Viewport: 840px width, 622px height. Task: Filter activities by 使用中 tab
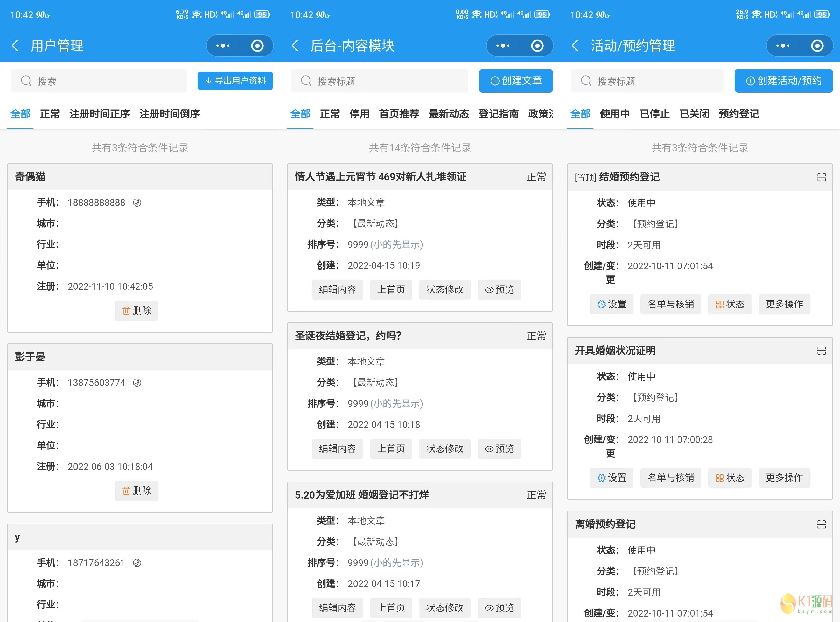[615, 114]
